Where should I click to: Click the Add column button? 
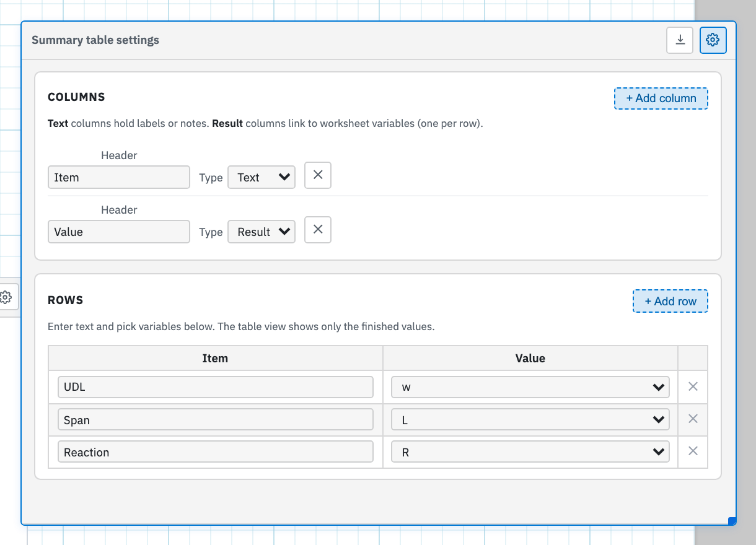pyautogui.click(x=661, y=98)
